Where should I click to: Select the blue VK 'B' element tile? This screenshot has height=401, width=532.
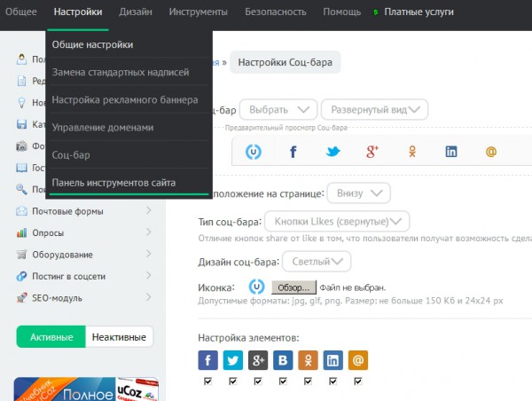[283, 360]
